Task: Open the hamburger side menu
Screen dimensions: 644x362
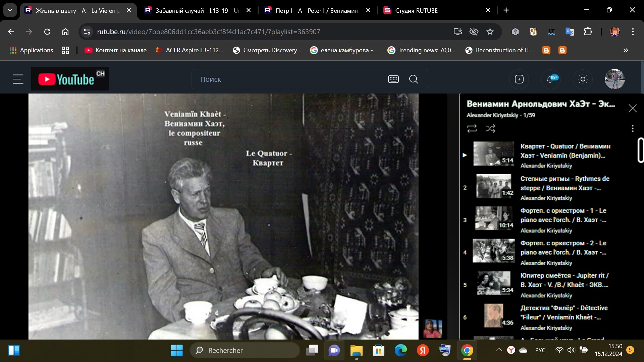Action: pos(18,79)
